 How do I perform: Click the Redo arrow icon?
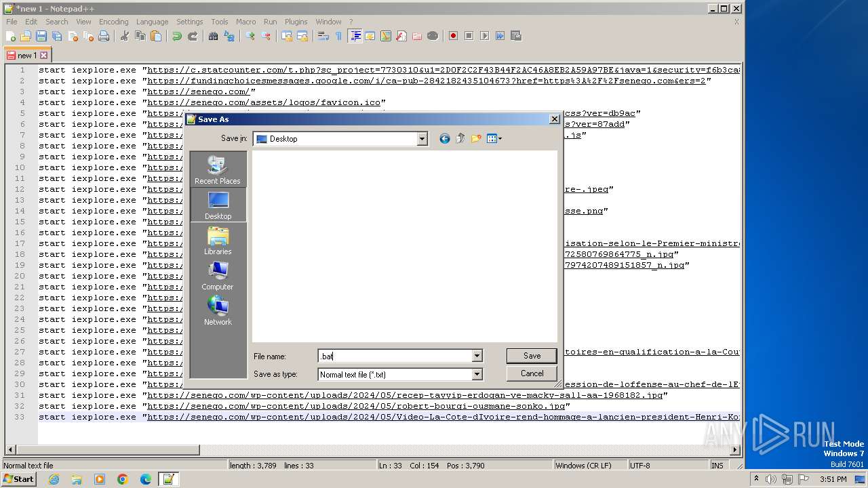pos(193,36)
